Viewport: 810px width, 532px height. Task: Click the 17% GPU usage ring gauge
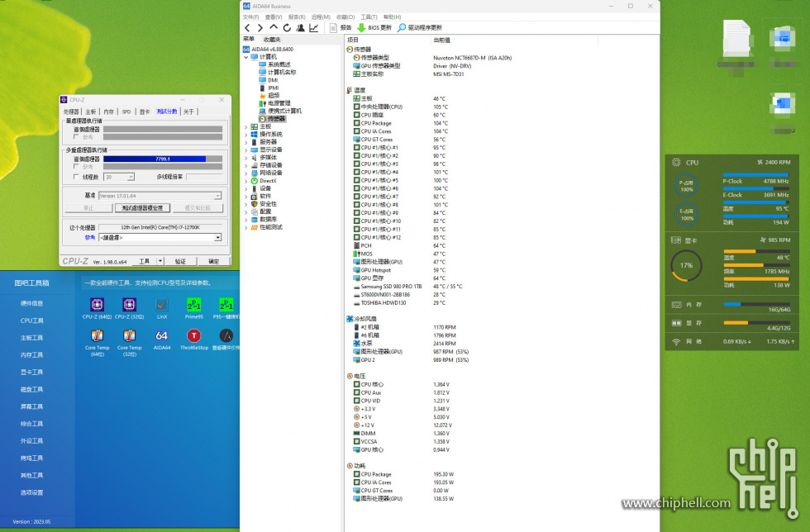coord(686,265)
